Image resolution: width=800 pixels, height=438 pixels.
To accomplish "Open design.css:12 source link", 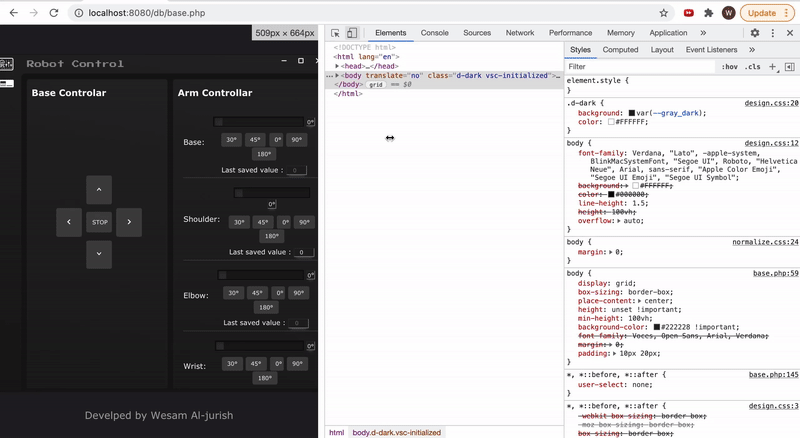I will [771, 143].
